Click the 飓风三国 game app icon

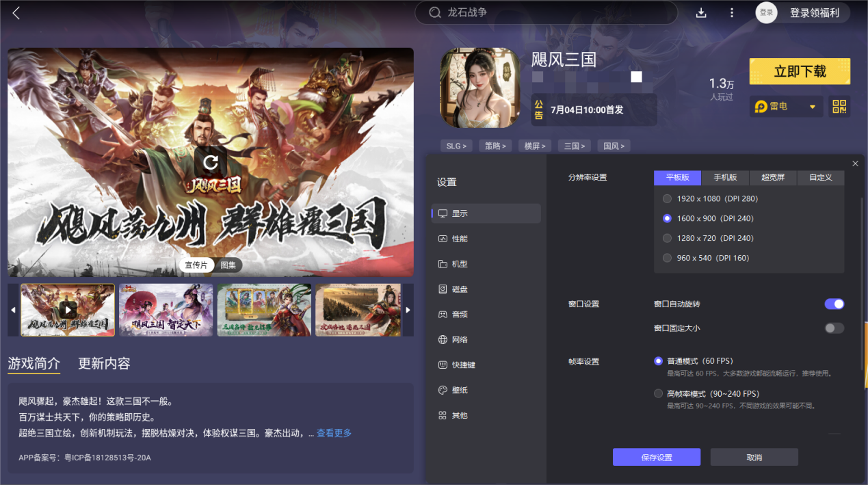[x=479, y=88]
